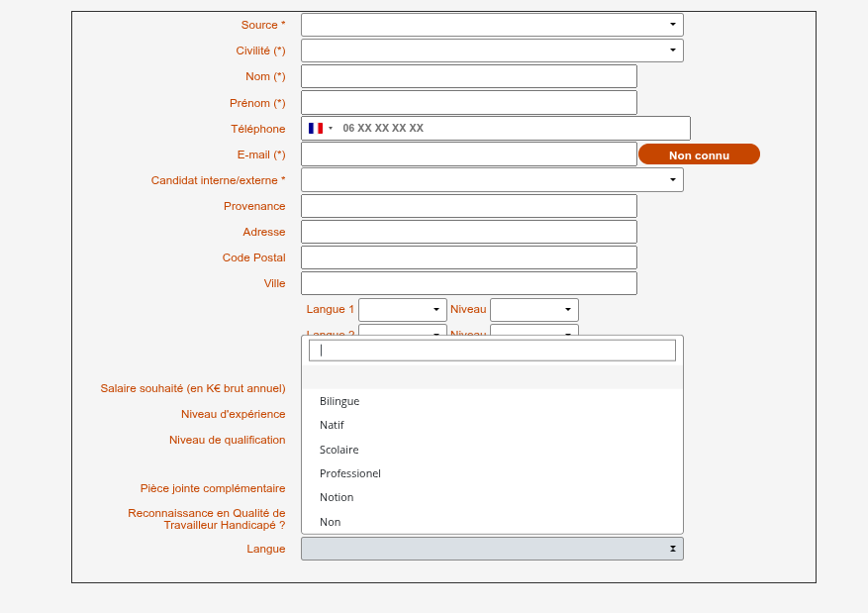Open Candidat interne/externe dropdown
Screen dimensions: 868x613
pyautogui.click(x=491, y=179)
